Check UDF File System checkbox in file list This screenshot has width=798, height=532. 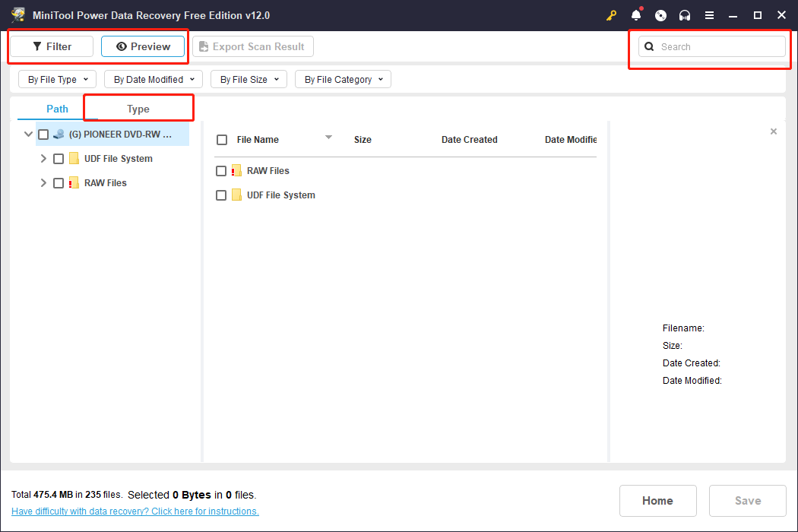point(221,195)
